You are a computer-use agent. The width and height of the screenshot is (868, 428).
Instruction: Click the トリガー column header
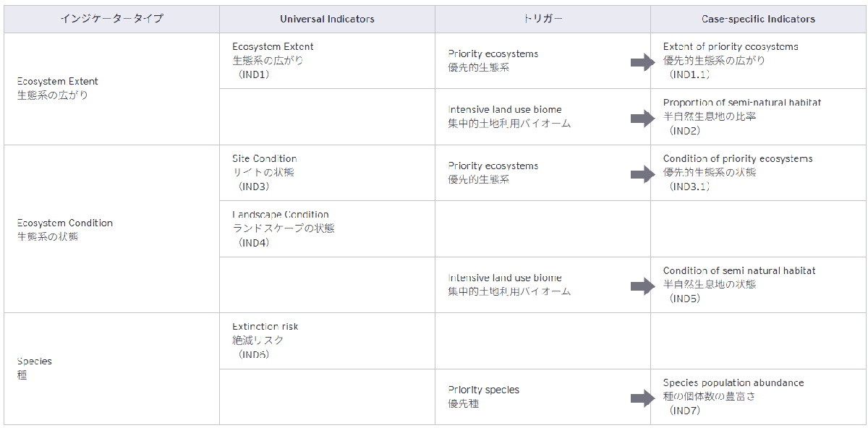(542, 19)
